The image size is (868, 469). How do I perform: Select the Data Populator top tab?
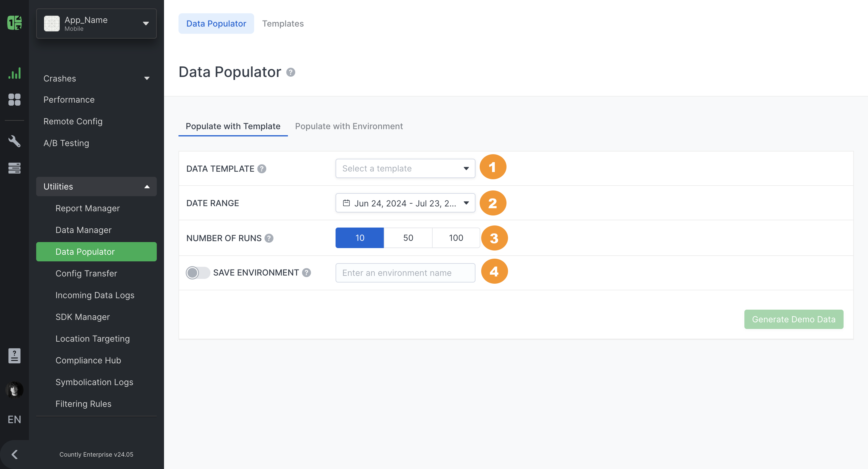[x=216, y=24]
